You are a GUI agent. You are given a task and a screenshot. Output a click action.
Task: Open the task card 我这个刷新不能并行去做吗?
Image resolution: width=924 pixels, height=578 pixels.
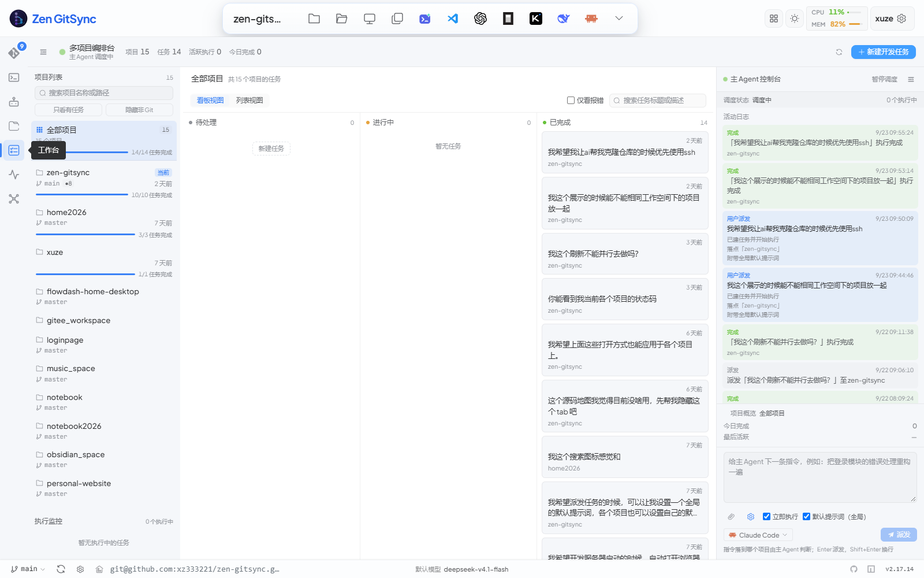coord(625,254)
